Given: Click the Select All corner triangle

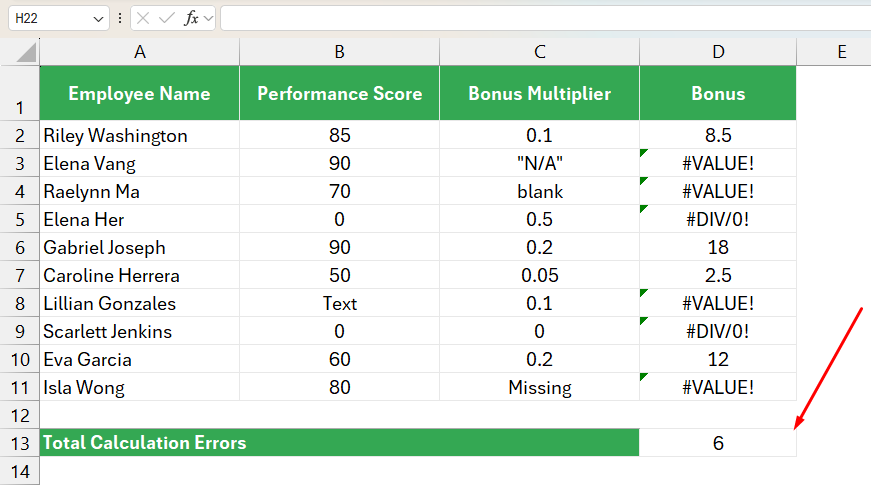Looking at the screenshot, I should (26, 52).
